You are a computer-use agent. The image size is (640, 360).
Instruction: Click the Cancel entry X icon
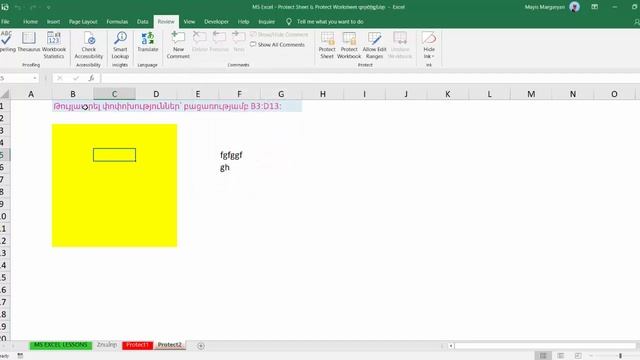(60, 78)
